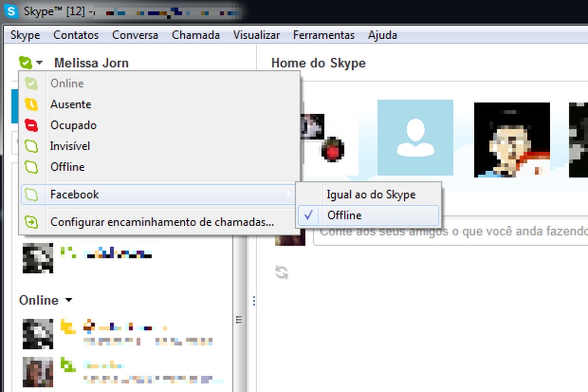This screenshot has width=588, height=392.
Task: Select the Ausente status icon
Action: (x=31, y=105)
